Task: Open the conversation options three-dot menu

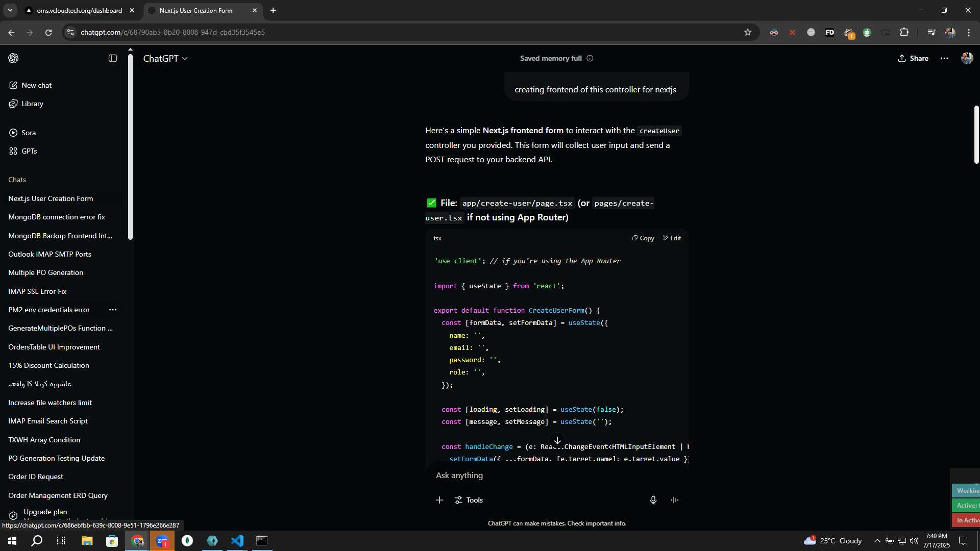Action: tap(944, 58)
